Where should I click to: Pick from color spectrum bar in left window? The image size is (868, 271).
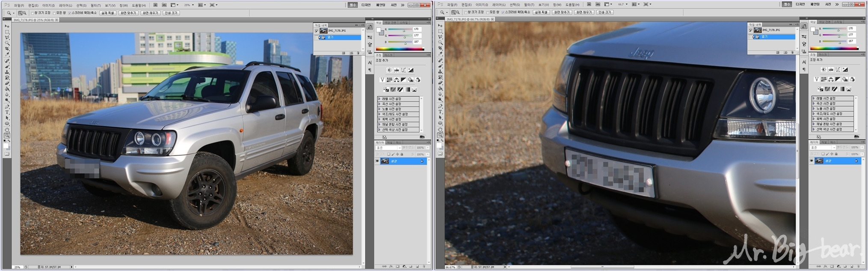tap(400, 49)
